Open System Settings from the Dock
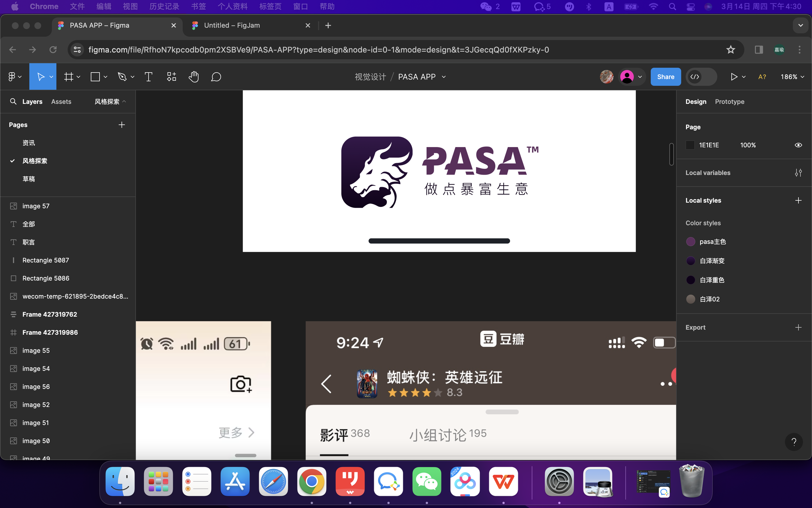812x508 pixels. (559, 481)
